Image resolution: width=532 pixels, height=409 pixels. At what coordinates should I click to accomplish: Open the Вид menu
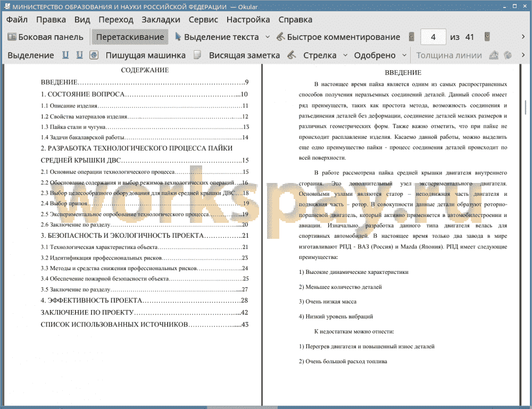(82, 20)
